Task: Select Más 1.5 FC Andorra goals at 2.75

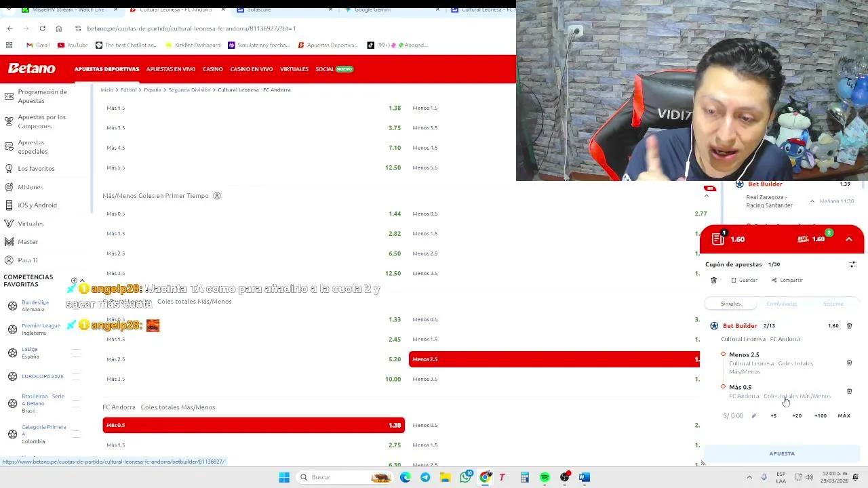Action: click(x=254, y=445)
